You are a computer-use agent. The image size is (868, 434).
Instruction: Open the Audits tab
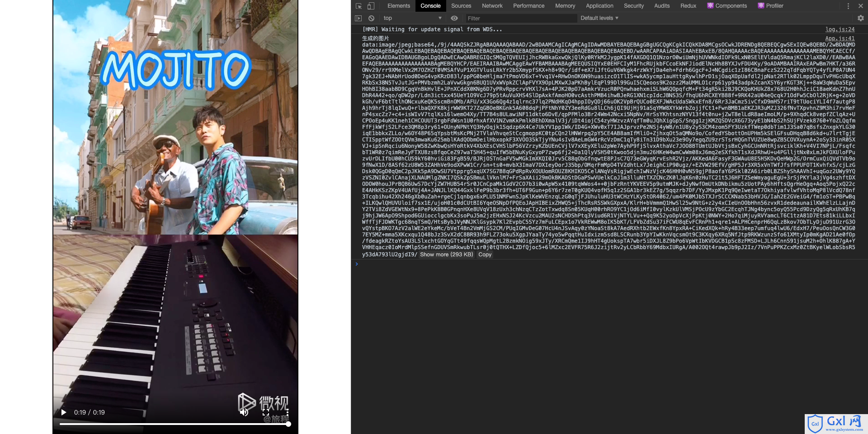pyautogui.click(x=662, y=6)
